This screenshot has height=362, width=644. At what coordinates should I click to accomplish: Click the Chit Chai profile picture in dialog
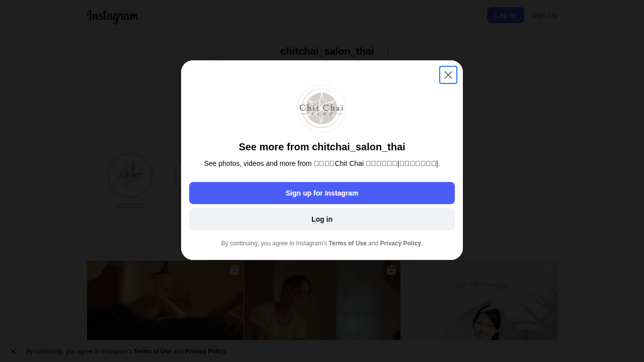tap(321, 109)
